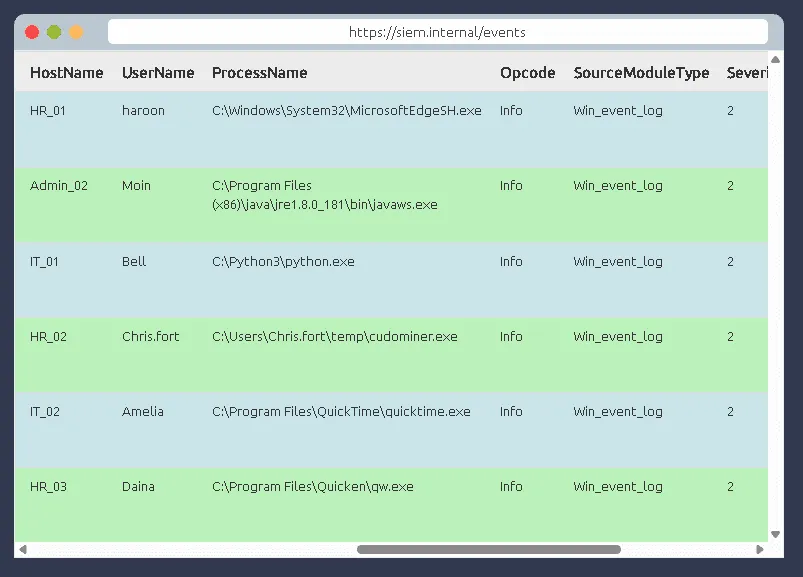
Task: Click the ProcessName column header
Action: (259, 73)
